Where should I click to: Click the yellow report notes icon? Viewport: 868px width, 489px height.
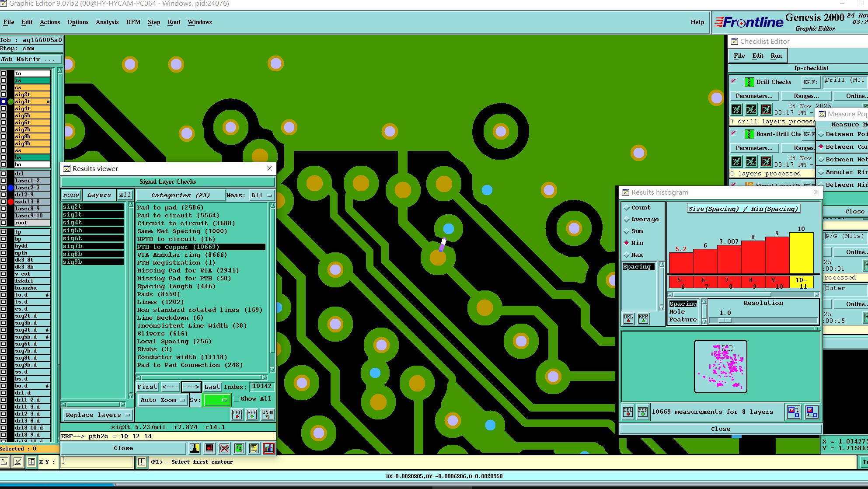pyautogui.click(x=254, y=448)
